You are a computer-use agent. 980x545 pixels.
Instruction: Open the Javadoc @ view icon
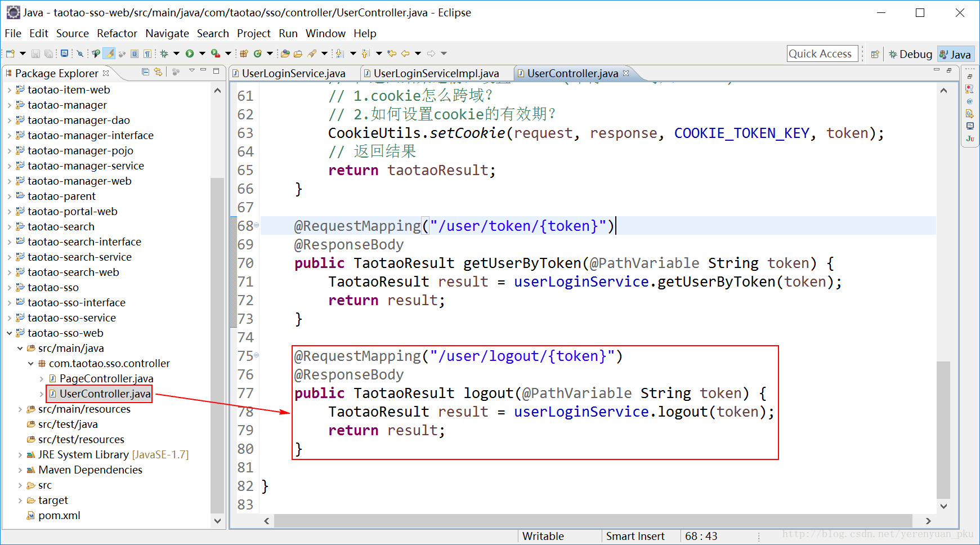point(969,101)
